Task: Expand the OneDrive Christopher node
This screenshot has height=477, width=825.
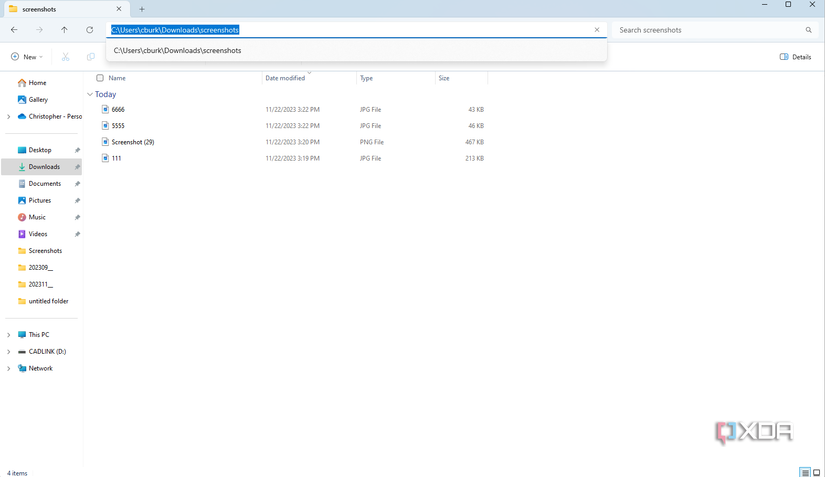Action: (8, 116)
